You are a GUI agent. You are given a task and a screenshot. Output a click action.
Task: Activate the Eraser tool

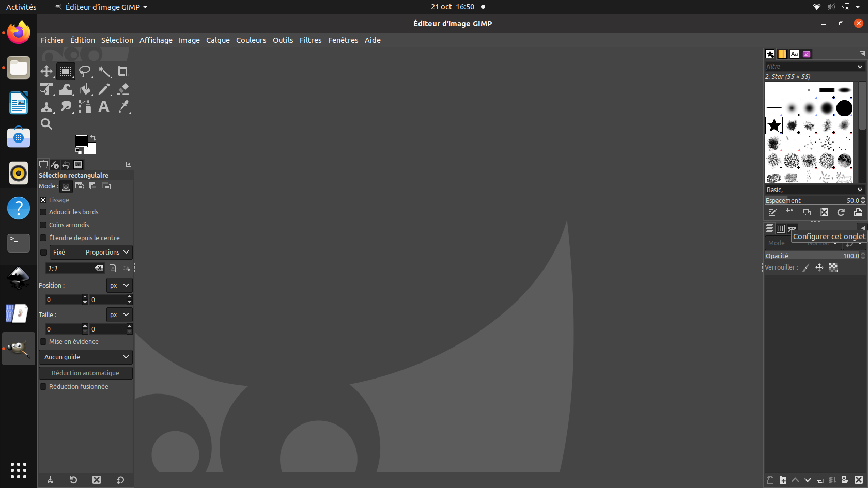[123, 89]
